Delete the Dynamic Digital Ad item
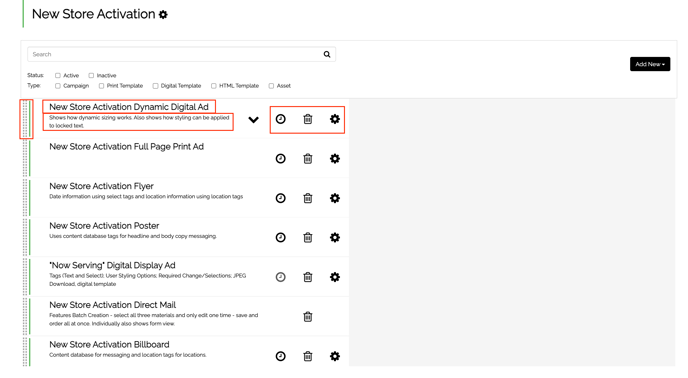 (308, 119)
